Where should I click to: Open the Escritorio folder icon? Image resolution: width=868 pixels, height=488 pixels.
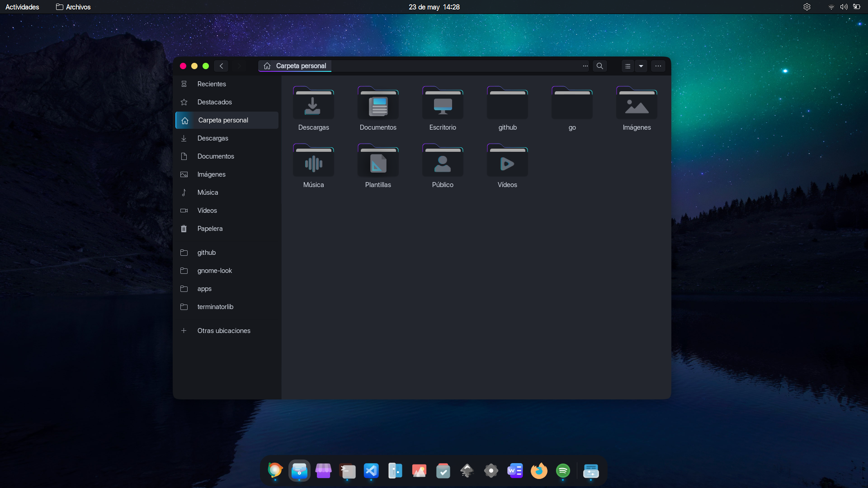(x=443, y=103)
